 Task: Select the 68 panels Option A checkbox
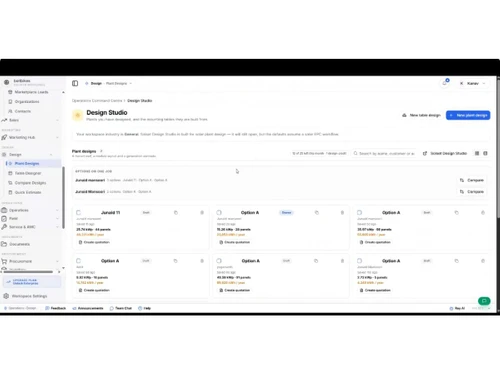click(359, 212)
